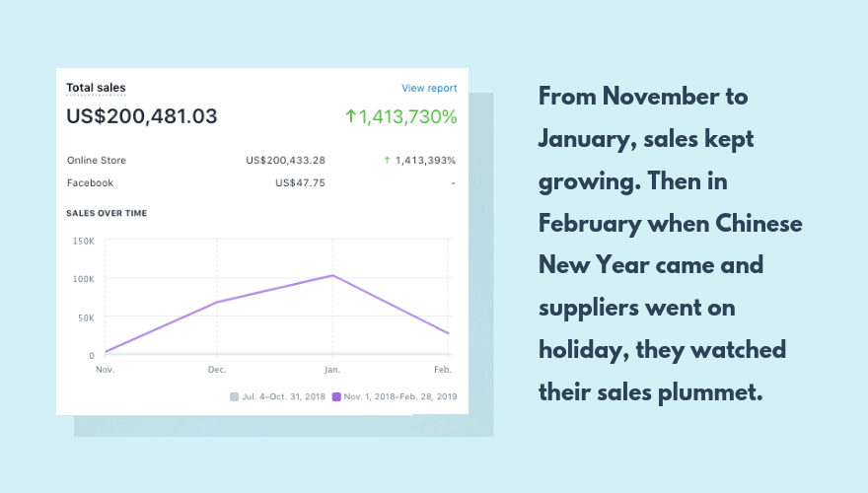The width and height of the screenshot is (868, 493).
Task: Click the small green arrow for Online Store
Action: tap(386, 160)
